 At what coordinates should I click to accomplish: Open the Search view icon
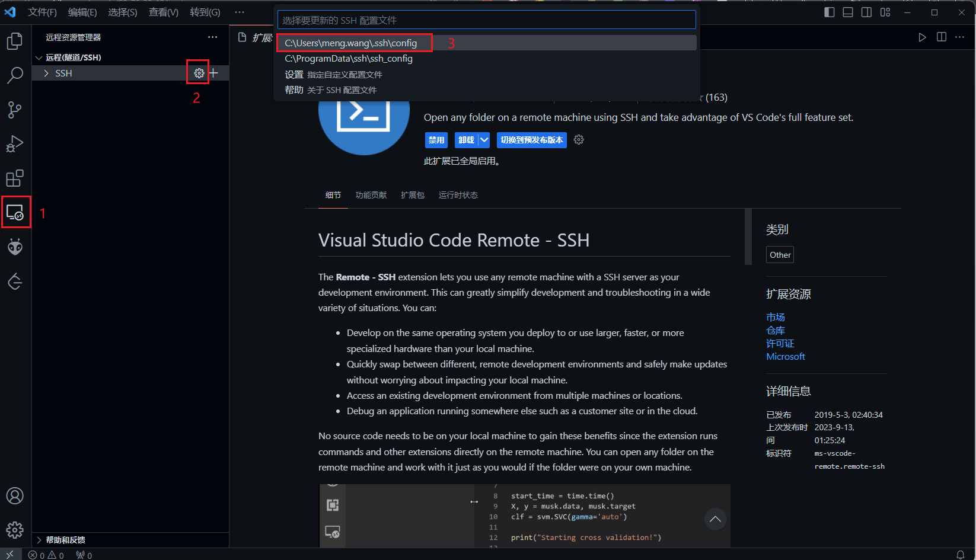(x=15, y=75)
